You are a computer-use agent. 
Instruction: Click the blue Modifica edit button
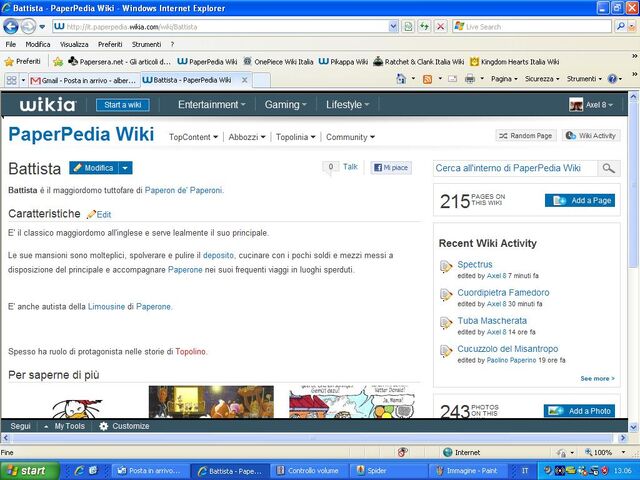(94, 168)
